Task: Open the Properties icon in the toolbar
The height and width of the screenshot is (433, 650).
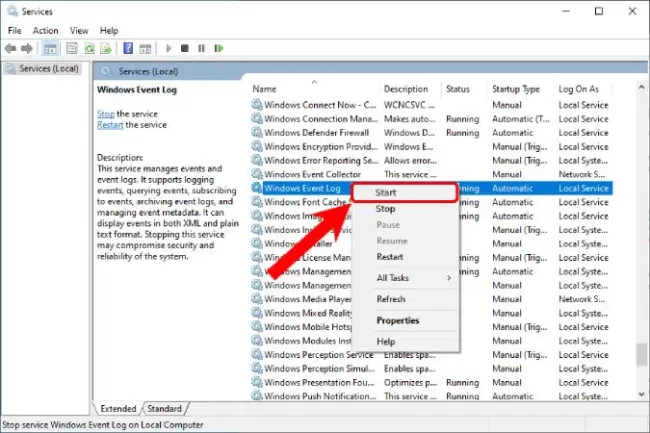Action: click(x=72, y=48)
